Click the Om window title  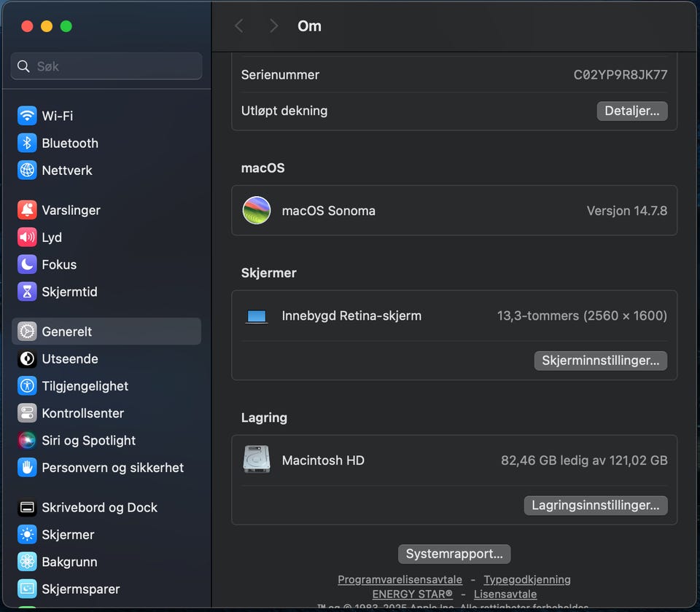(309, 26)
